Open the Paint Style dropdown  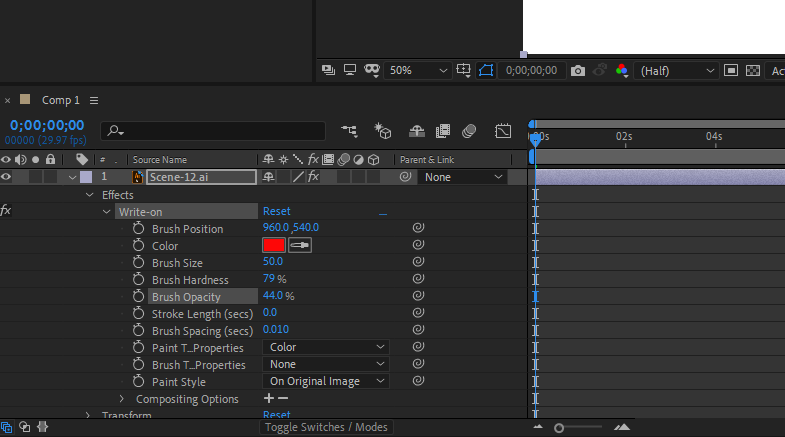click(x=326, y=381)
